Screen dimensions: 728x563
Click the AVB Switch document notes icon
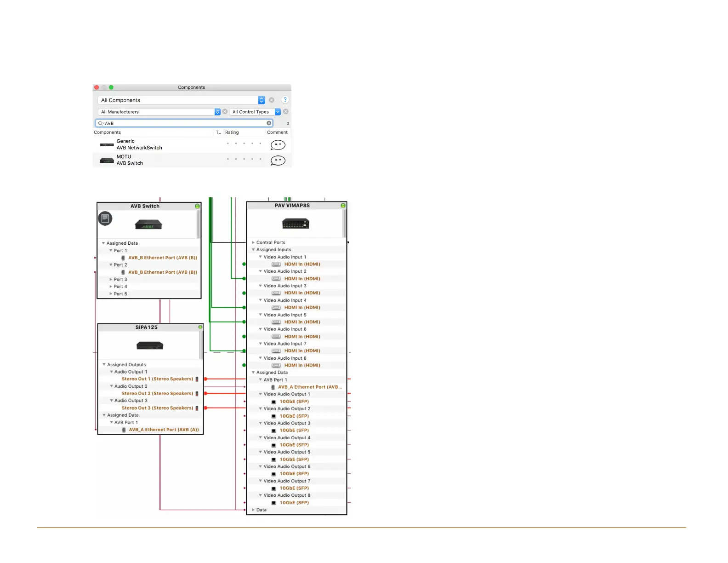tap(105, 218)
